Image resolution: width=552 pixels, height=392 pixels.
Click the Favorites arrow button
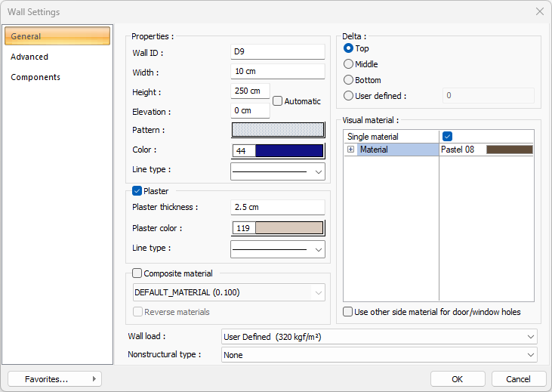click(54, 378)
